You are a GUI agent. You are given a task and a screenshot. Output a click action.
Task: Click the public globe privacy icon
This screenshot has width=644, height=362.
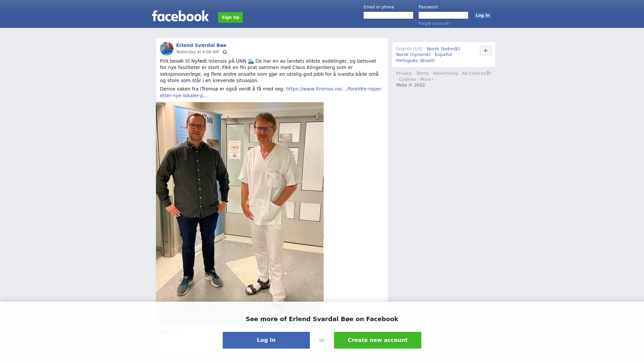pos(225,52)
